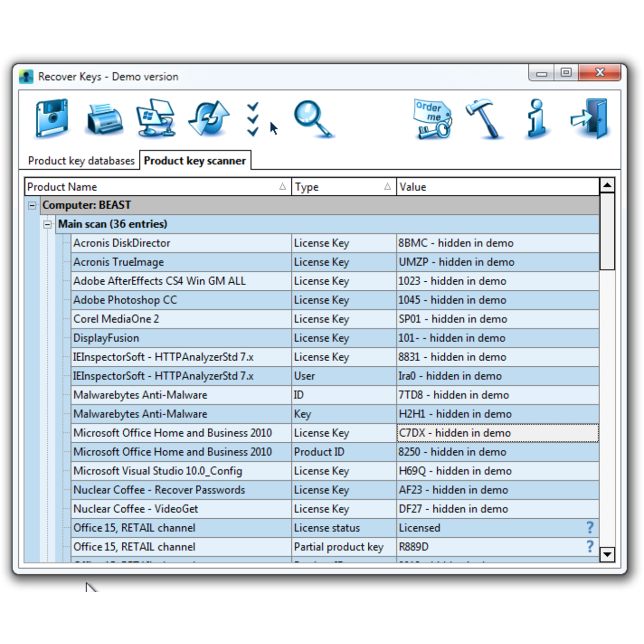Click value 'AF23 - hidden in demo'
The width and height of the screenshot is (644, 644).
(453, 490)
